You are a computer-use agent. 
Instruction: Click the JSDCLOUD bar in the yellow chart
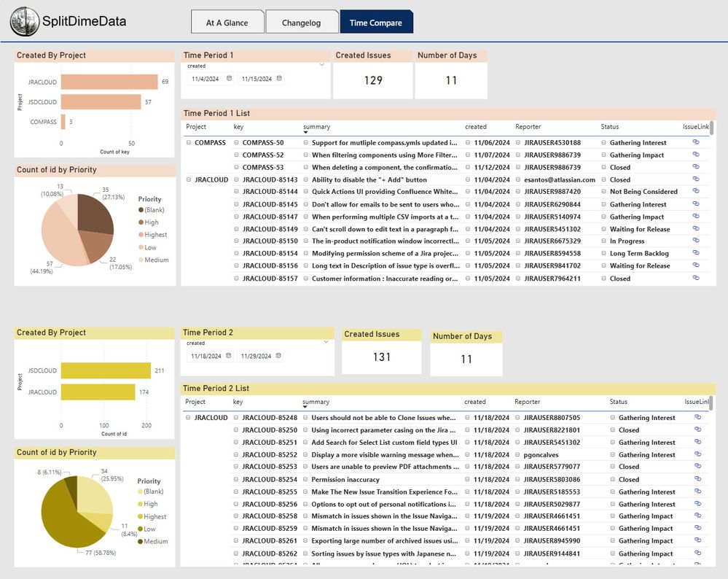(x=106, y=370)
